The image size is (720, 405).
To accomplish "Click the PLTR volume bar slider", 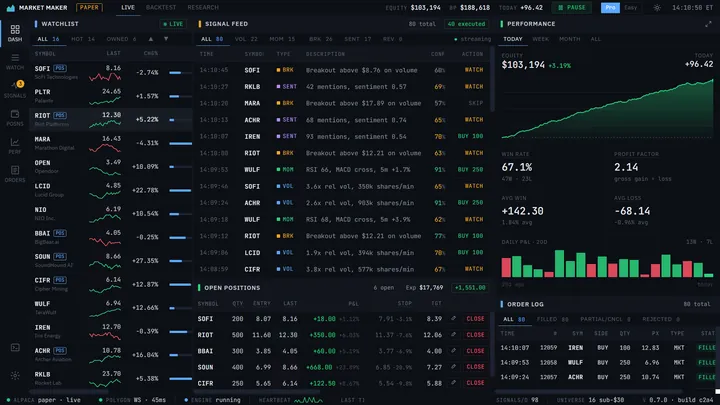I will 180,96.
